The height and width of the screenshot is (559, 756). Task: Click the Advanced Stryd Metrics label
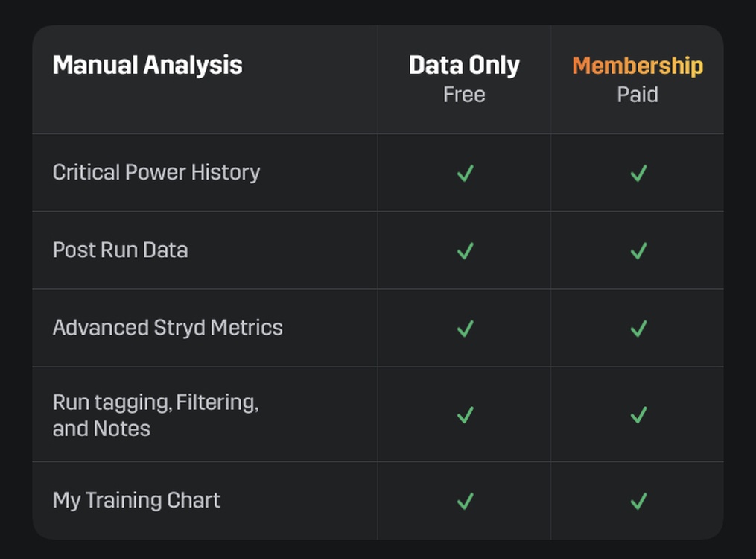[168, 328]
